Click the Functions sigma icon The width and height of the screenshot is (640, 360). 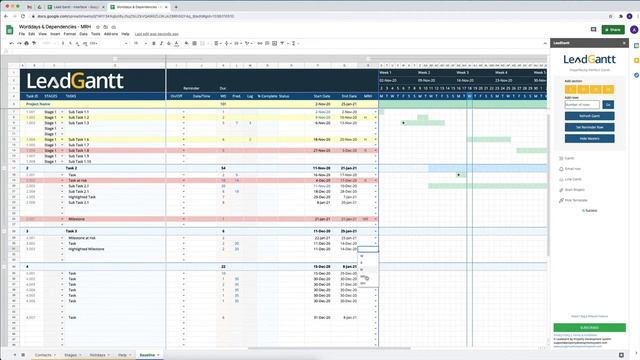[294, 43]
